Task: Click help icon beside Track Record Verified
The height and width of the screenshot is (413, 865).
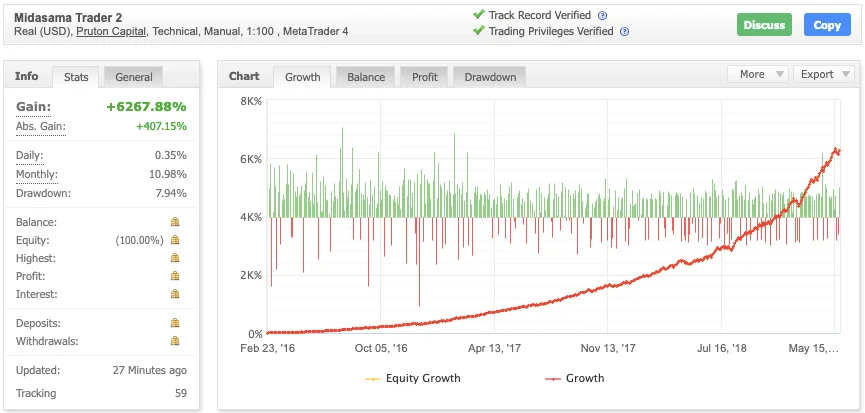Action: pos(603,15)
